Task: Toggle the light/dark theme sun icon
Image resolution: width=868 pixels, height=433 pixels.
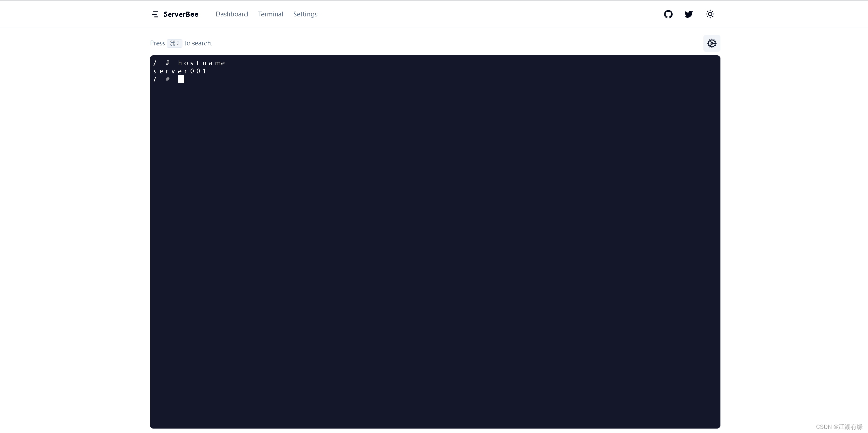Action: tap(710, 14)
